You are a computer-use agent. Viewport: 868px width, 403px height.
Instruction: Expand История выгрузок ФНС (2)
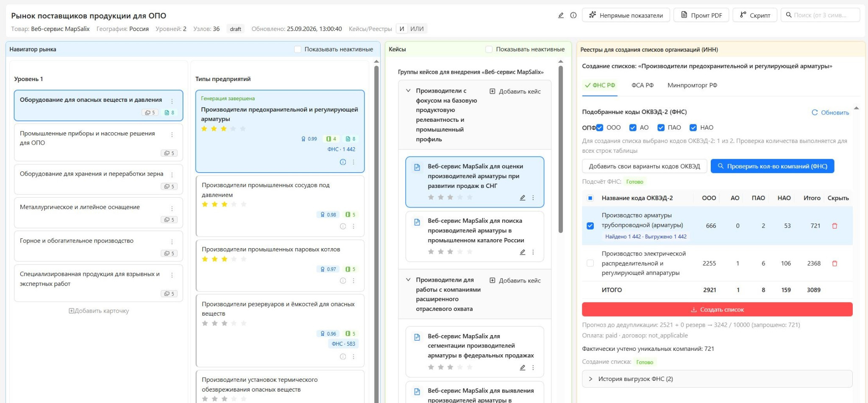tap(717, 379)
